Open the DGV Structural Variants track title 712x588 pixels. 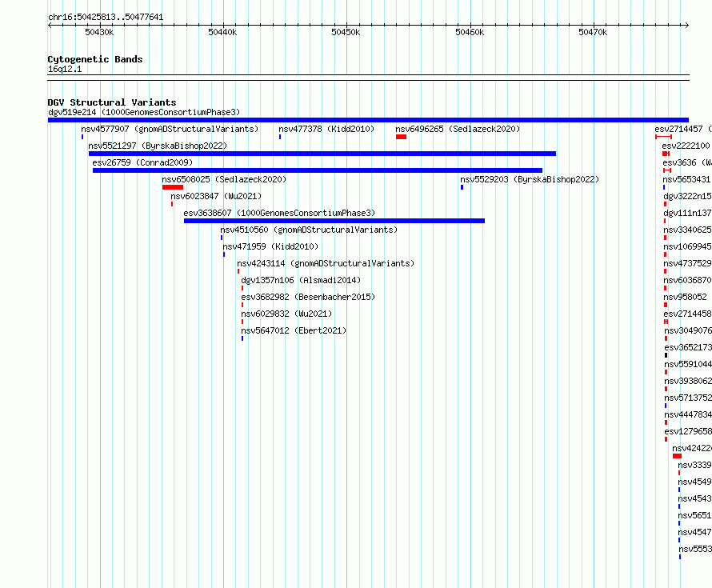[112, 102]
